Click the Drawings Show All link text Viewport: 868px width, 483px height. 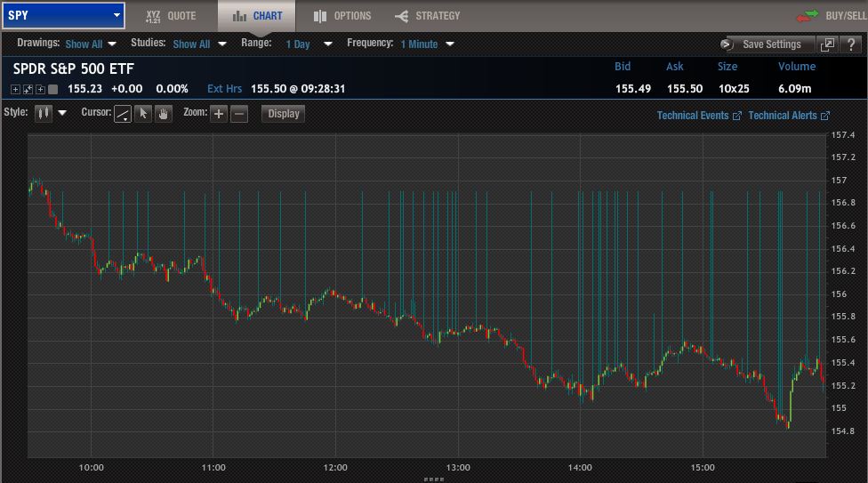tap(84, 44)
